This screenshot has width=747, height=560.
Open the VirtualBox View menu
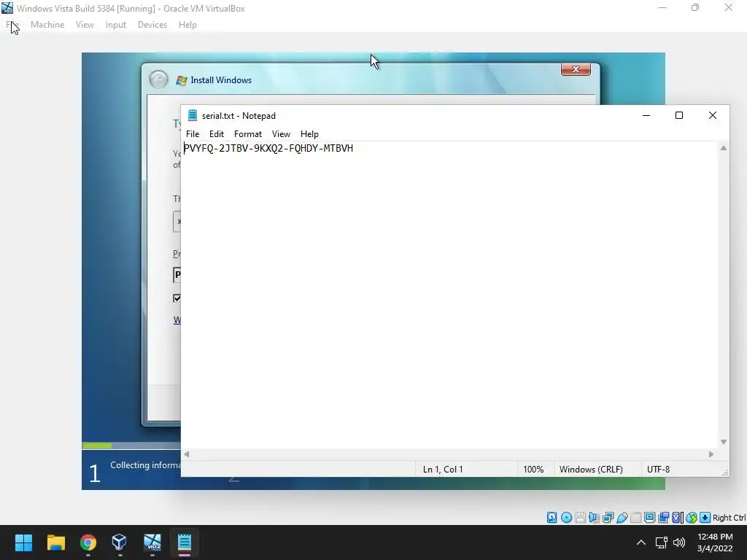pyautogui.click(x=85, y=25)
